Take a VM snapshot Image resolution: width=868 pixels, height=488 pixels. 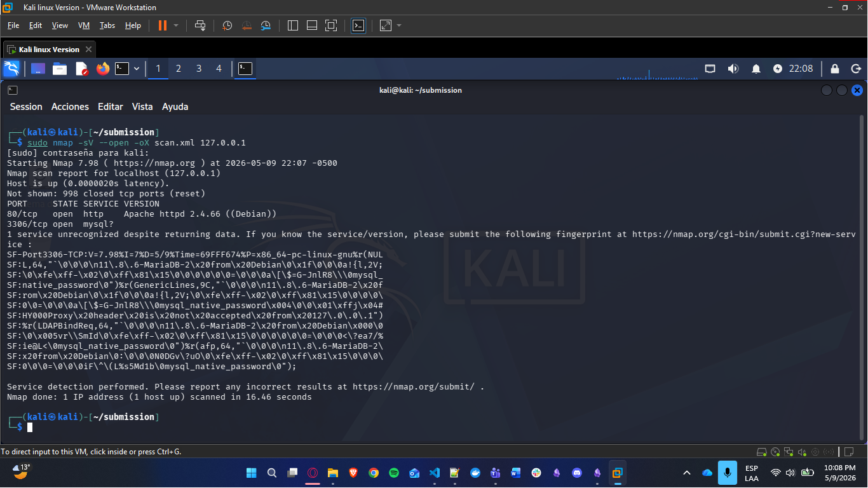click(x=227, y=25)
